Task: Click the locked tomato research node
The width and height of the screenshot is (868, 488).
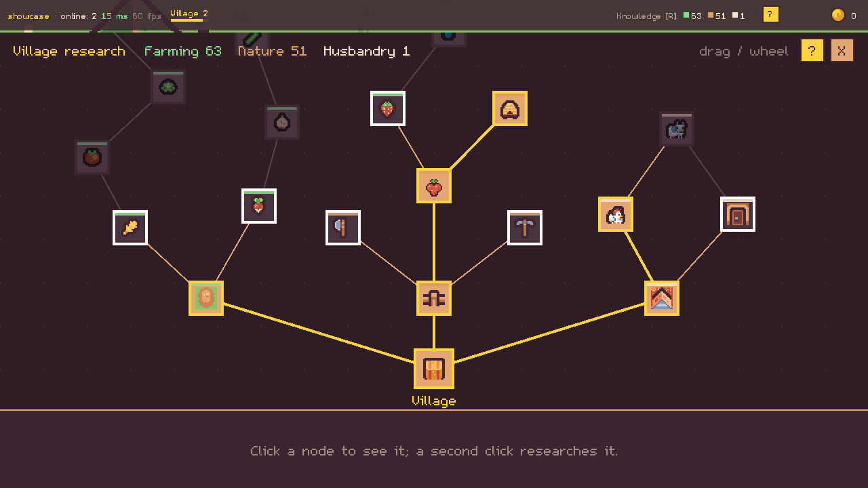Action: coord(92,157)
